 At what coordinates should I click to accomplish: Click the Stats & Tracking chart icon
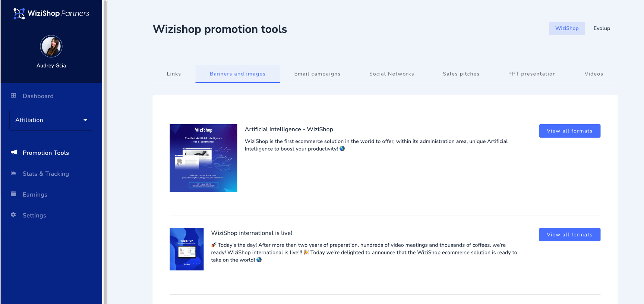point(13,173)
